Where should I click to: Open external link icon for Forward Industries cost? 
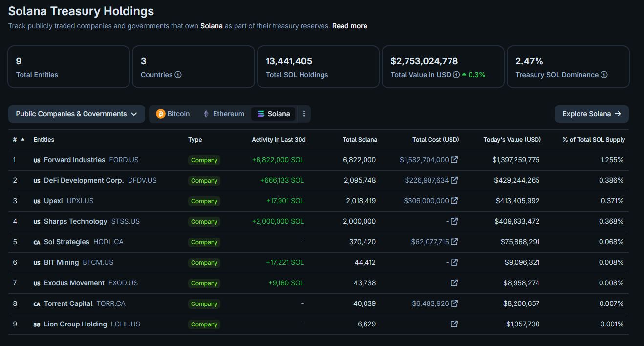click(x=454, y=160)
